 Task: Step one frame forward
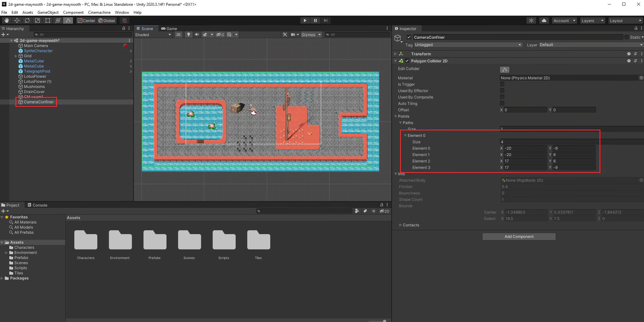click(325, 20)
